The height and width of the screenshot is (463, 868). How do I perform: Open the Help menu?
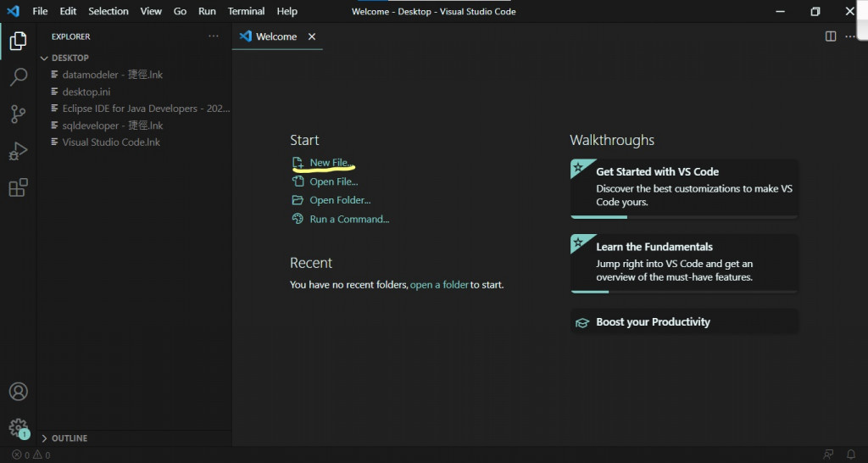click(287, 11)
